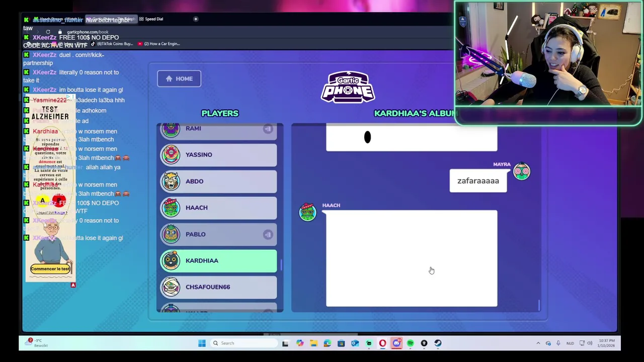Click KARDHIAA's avatar icon
Viewport: 644px width, 362px height.
point(171,261)
